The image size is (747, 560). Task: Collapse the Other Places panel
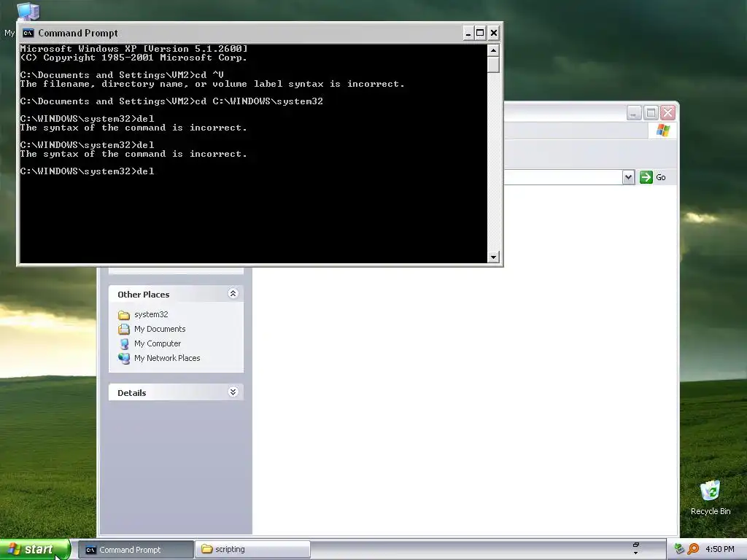pos(233,294)
